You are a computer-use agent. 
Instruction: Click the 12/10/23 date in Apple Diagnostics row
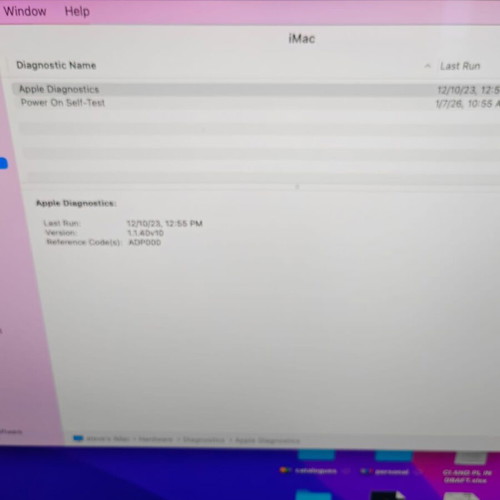(x=468, y=90)
